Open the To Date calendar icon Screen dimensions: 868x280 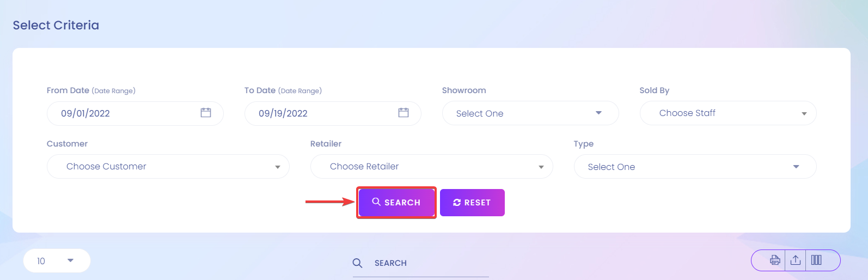(404, 113)
